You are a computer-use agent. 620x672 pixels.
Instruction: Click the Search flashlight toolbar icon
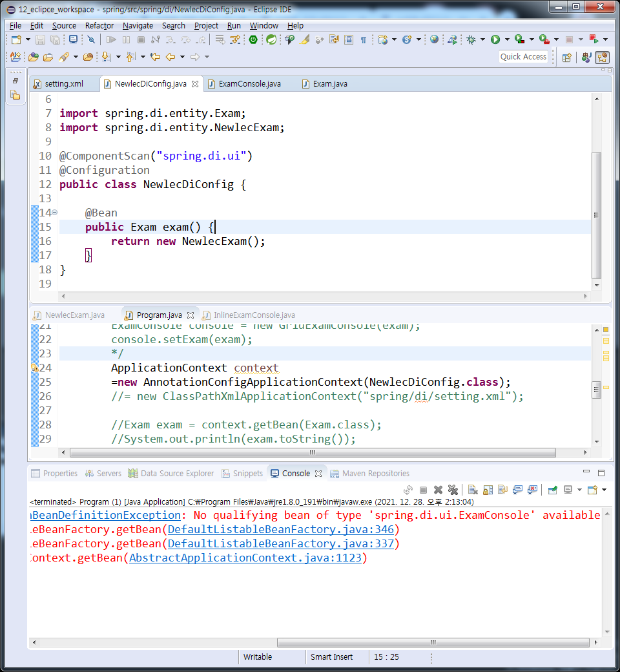coord(64,57)
